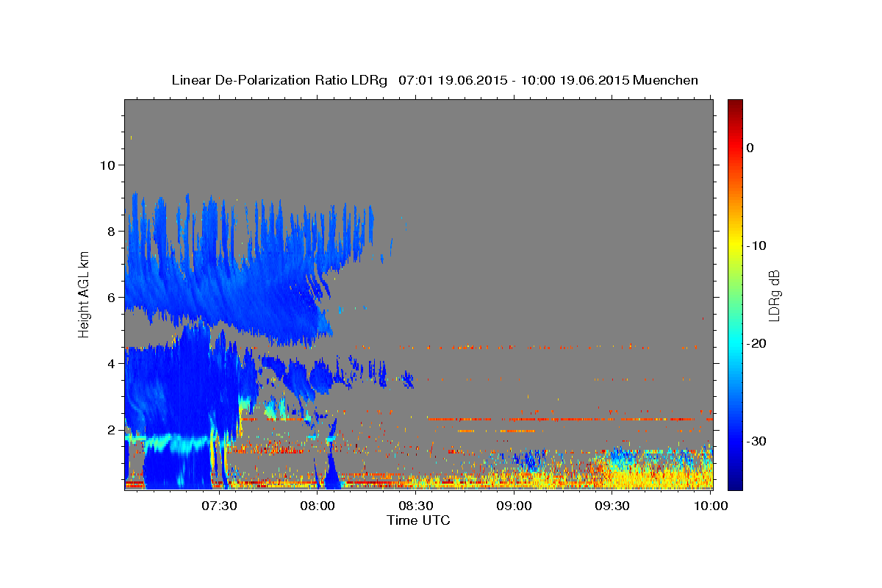Click the 10:00 time tick label
882x588 pixels.
point(711,506)
